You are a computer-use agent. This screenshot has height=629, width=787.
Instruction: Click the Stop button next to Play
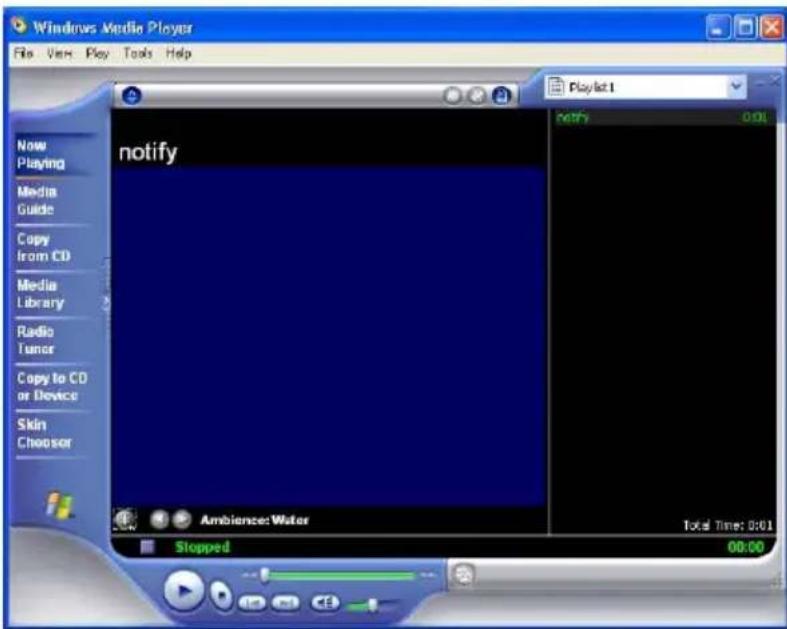(x=221, y=595)
